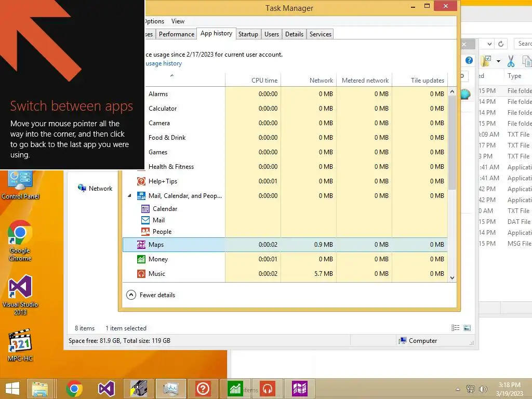Viewport: 532px width, 399px height.
Task: Switch to Task Manager taskbar button
Action: click(170, 389)
